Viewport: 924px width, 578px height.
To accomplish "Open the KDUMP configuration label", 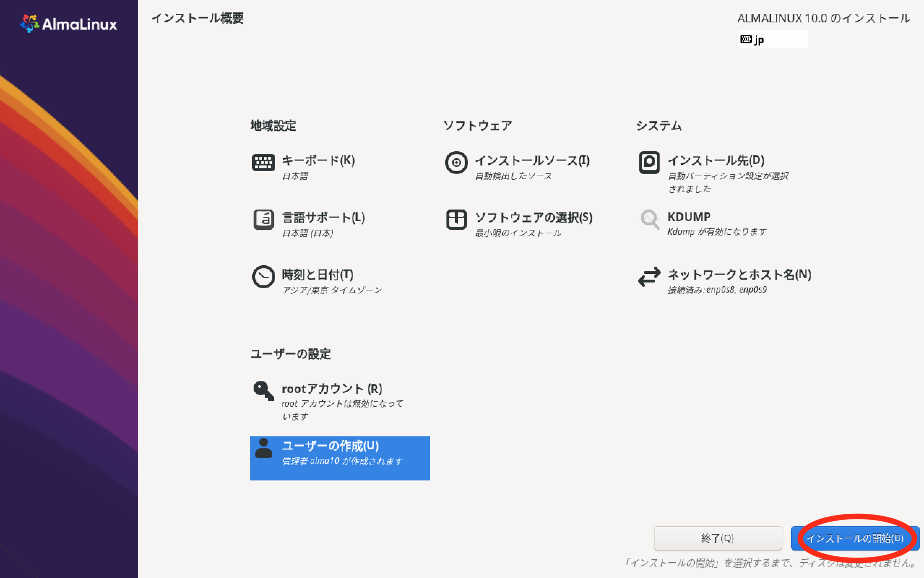I will (689, 217).
